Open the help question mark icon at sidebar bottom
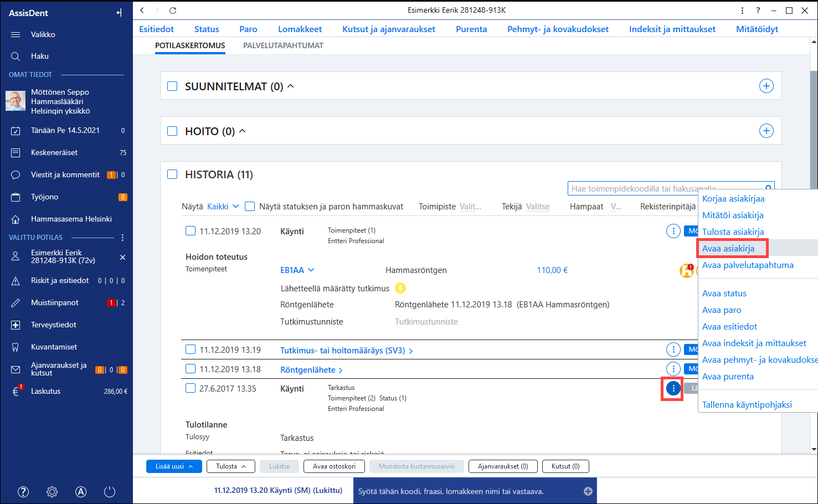This screenshot has height=504, width=818. [23, 492]
